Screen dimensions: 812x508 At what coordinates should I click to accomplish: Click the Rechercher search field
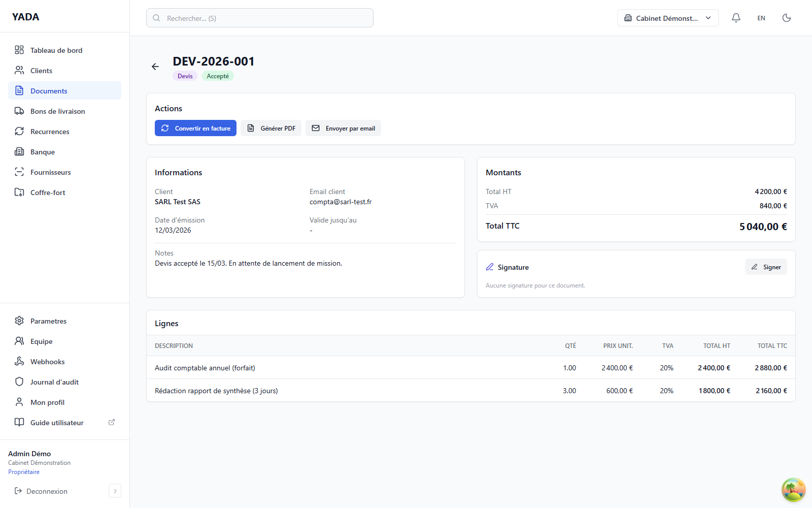tap(260, 18)
